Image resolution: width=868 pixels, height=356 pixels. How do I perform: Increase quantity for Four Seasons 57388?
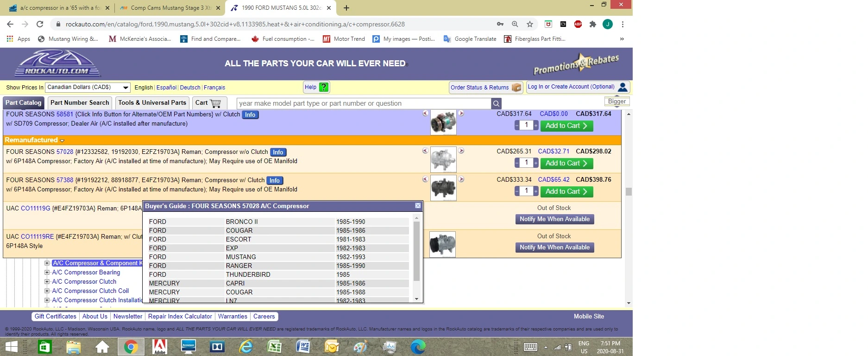pyautogui.click(x=536, y=191)
